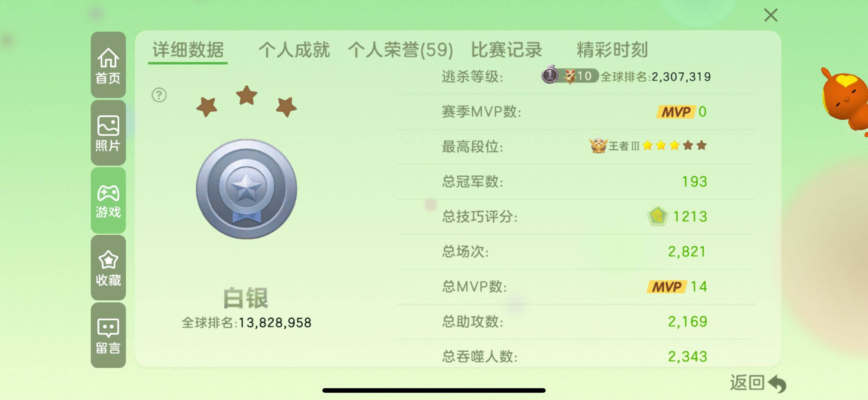Open the 首页 home sidebar button
The width and height of the screenshot is (868, 400).
108,65
